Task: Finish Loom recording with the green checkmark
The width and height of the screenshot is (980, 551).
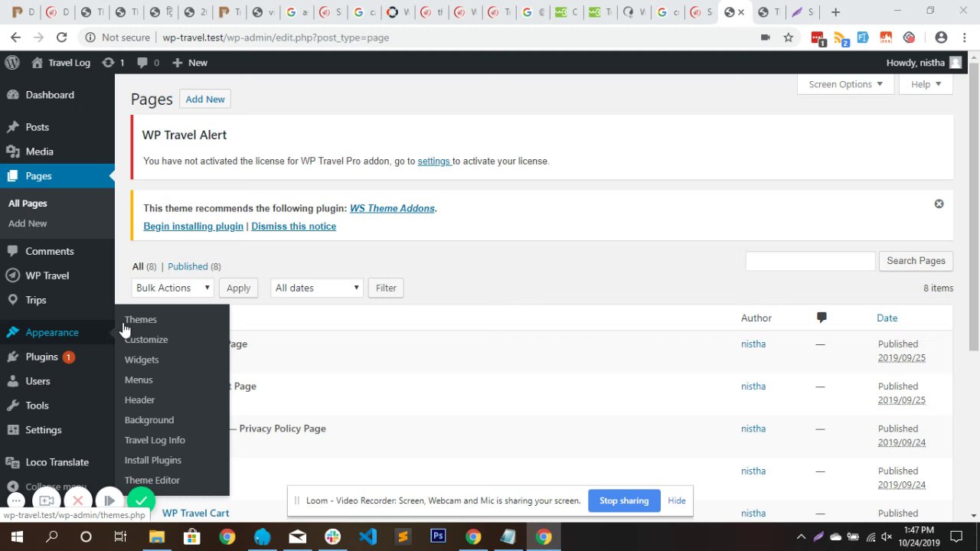Action: (x=141, y=500)
